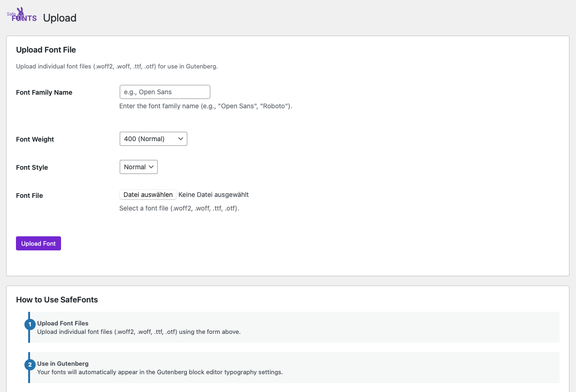Open the Font Style dropdown

[138, 166]
